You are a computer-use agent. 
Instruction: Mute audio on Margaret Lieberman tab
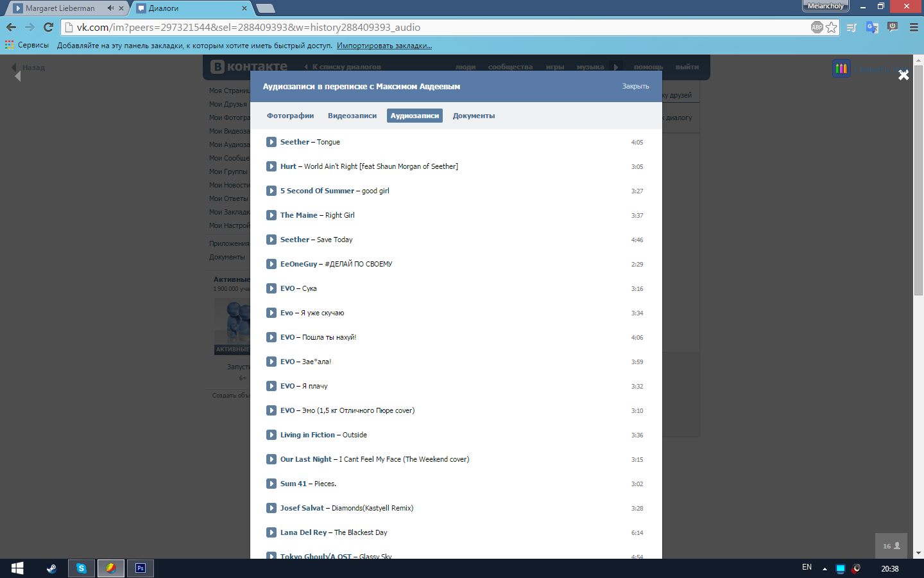[x=110, y=8]
